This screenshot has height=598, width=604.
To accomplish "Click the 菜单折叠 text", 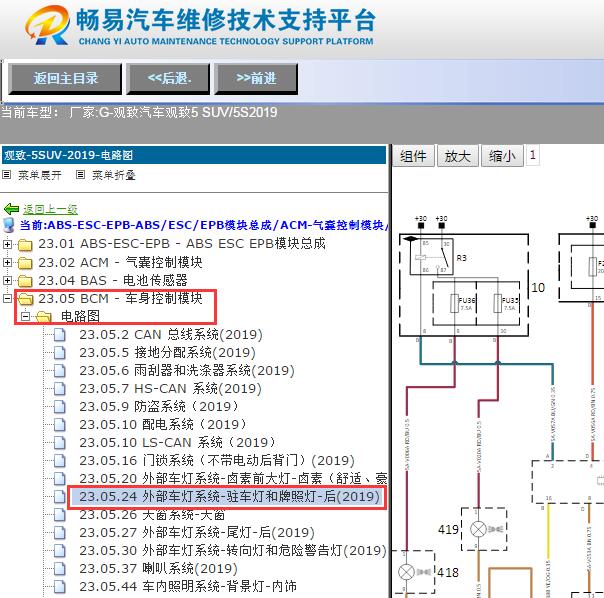I will [x=114, y=175].
